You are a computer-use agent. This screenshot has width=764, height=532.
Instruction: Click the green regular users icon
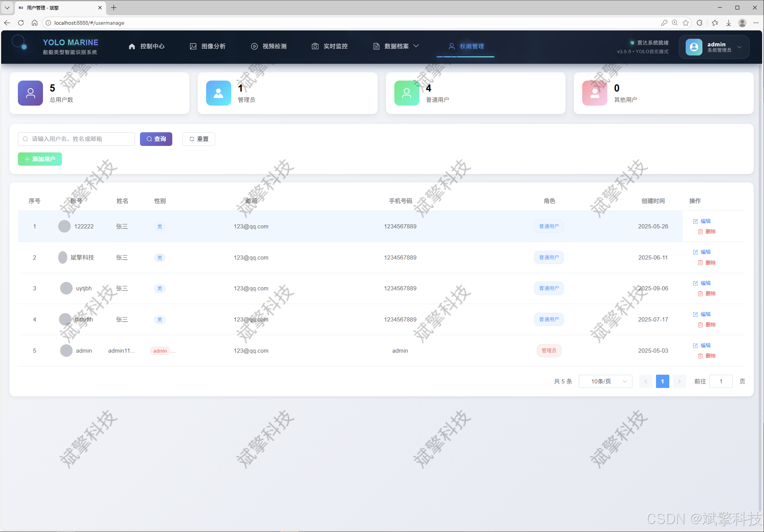point(407,93)
